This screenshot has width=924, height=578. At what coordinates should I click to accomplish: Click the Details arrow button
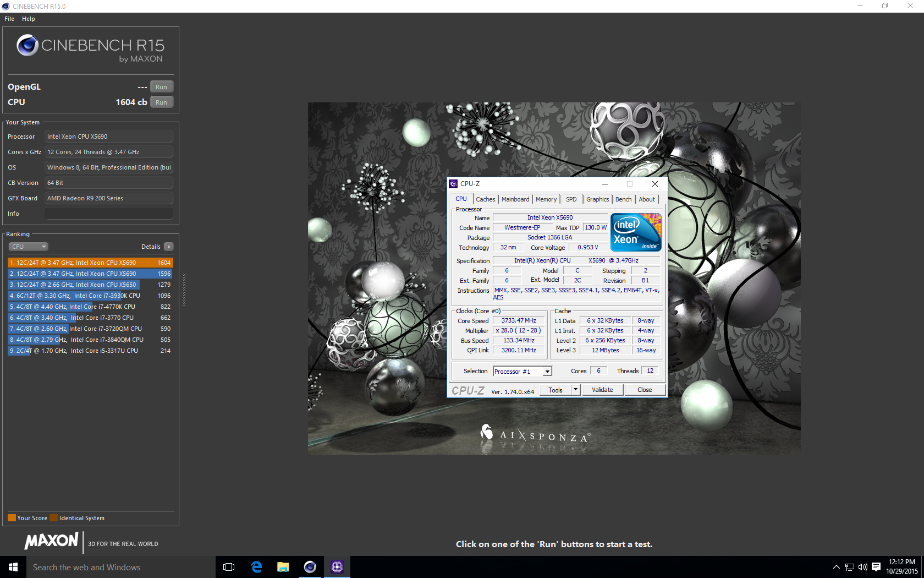(x=169, y=247)
